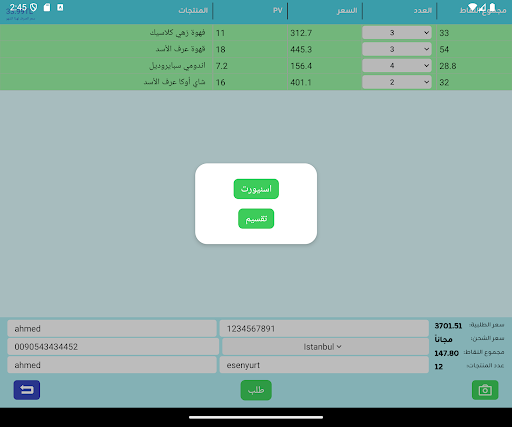Image resolution: width=512 pixels, height=427 pixels.
Task: Select the price value 312.7
Action: tap(301, 33)
